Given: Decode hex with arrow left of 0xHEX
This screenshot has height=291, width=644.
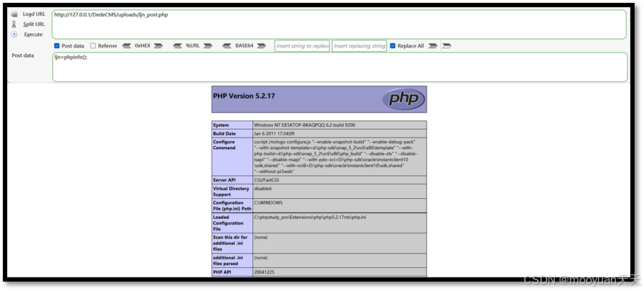Looking at the screenshot, I should tap(127, 46).
